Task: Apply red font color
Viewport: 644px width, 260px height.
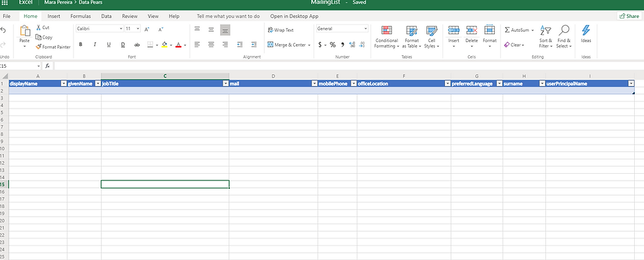Action: click(178, 45)
